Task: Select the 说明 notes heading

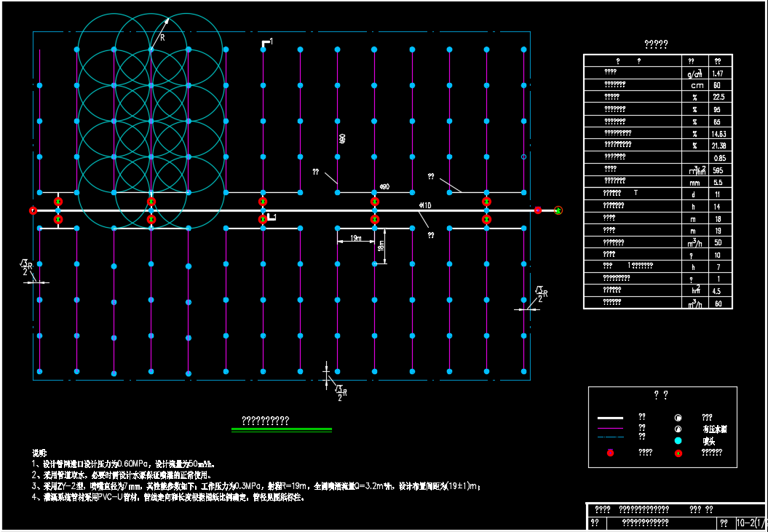Action: (x=39, y=452)
